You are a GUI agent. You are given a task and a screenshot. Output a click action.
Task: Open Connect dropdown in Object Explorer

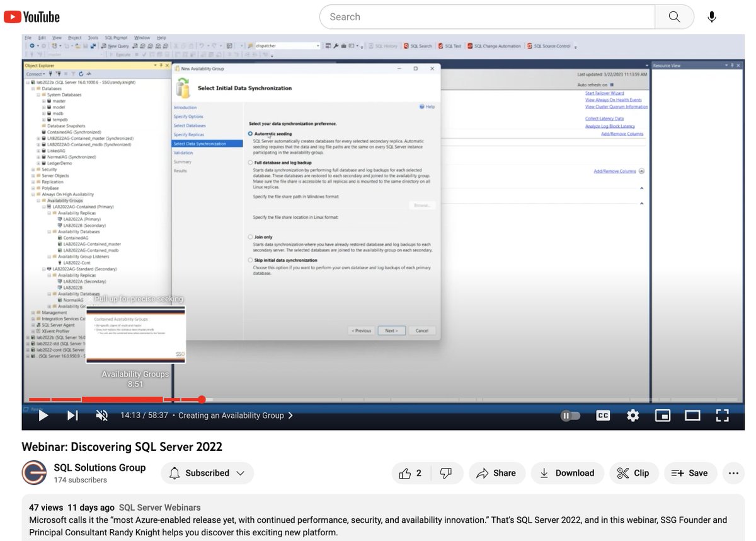pos(37,74)
